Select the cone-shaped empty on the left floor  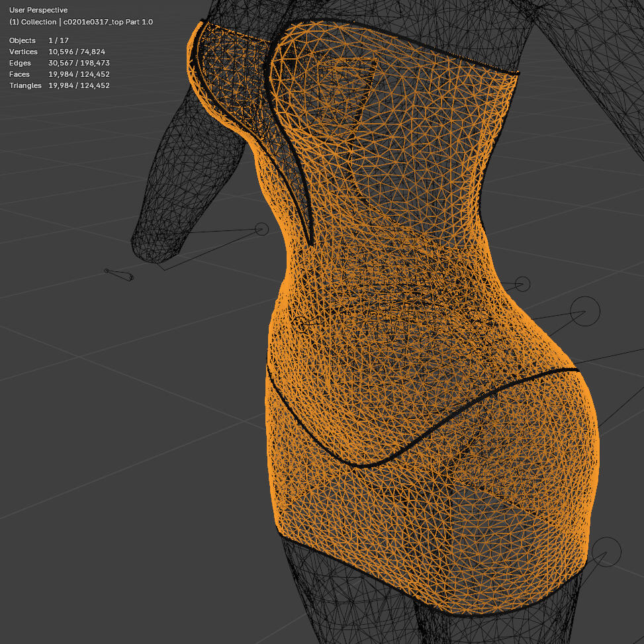coord(119,275)
